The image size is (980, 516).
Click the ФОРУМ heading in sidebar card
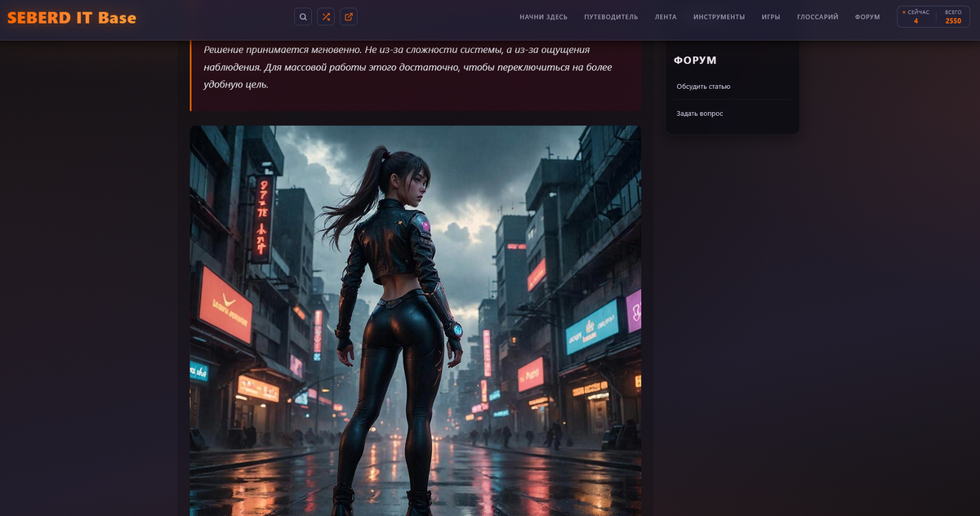click(x=695, y=60)
